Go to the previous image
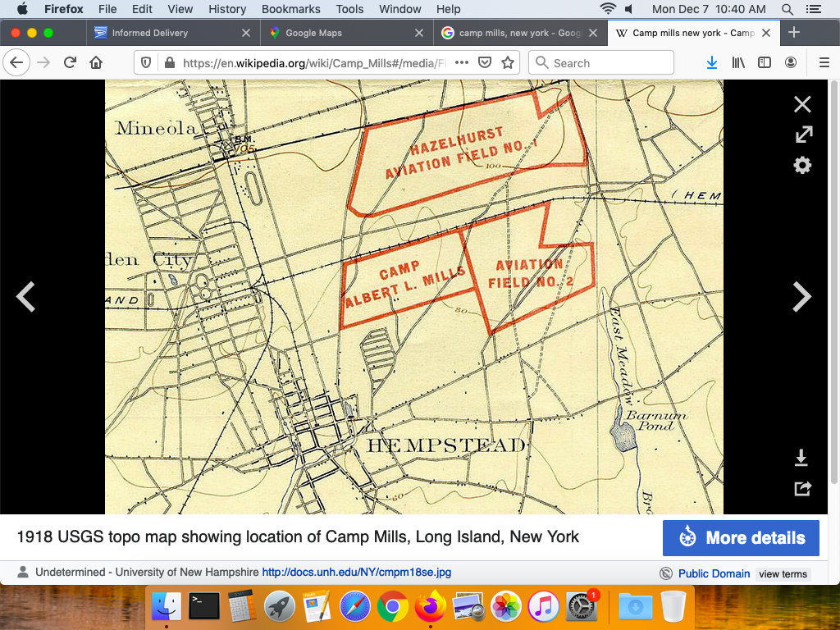 [26, 297]
